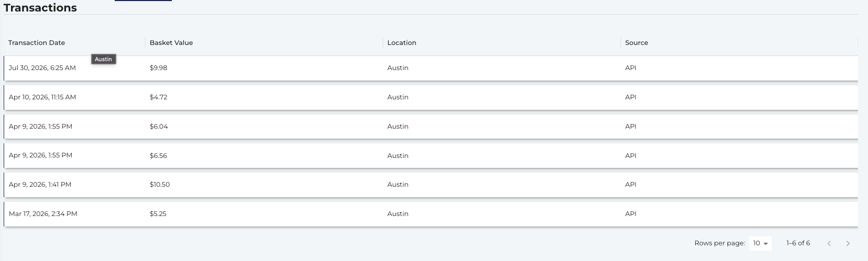Select the Mar 17, 2026 transaction row
868x261 pixels.
(431, 214)
